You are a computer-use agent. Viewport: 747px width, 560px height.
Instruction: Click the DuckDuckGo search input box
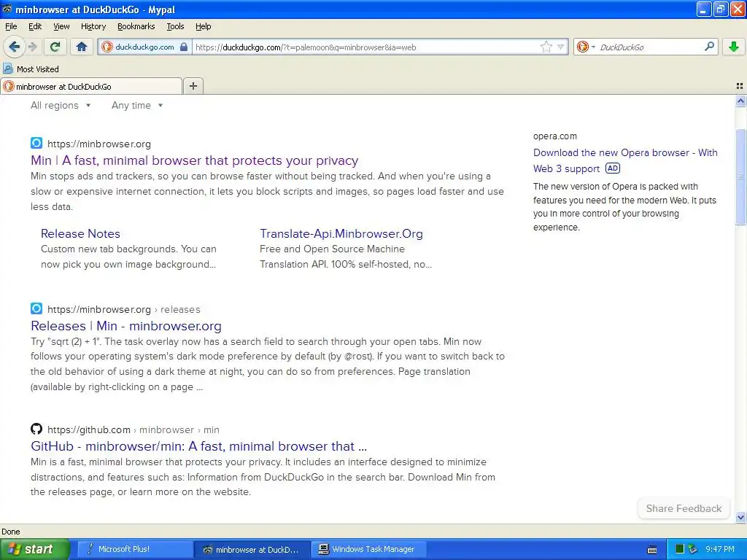[x=649, y=47]
